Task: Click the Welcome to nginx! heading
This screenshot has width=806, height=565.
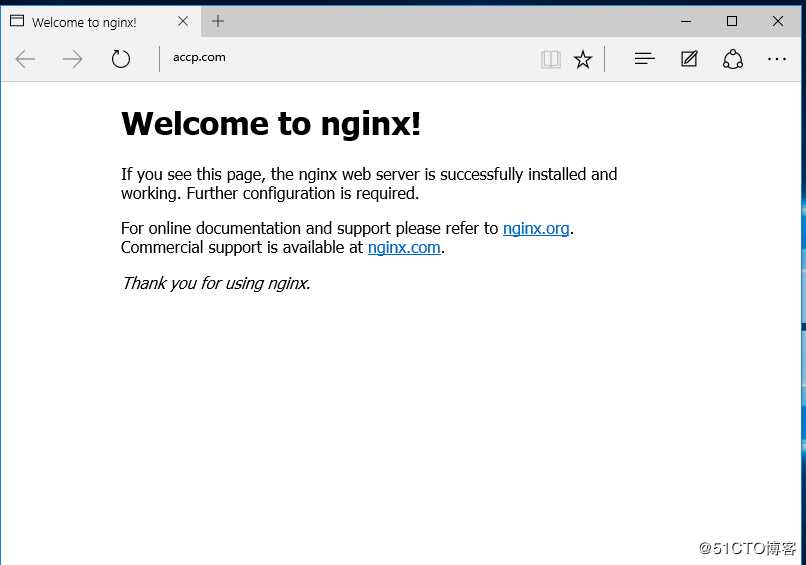Action: [271, 124]
